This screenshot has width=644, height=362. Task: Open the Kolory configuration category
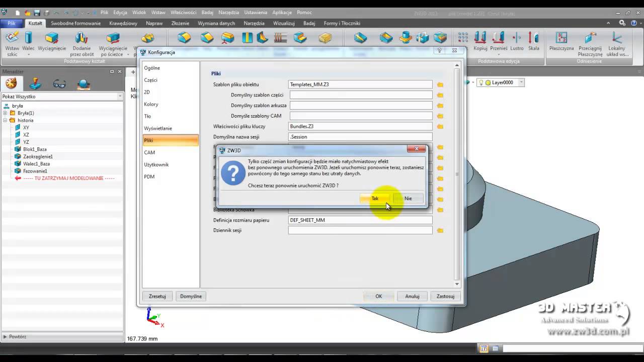(x=151, y=104)
